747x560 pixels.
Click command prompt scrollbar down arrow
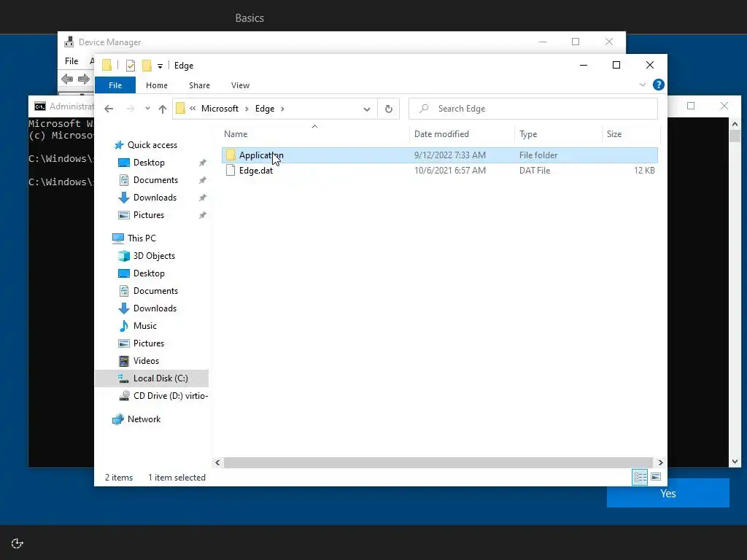click(x=735, y=462)
